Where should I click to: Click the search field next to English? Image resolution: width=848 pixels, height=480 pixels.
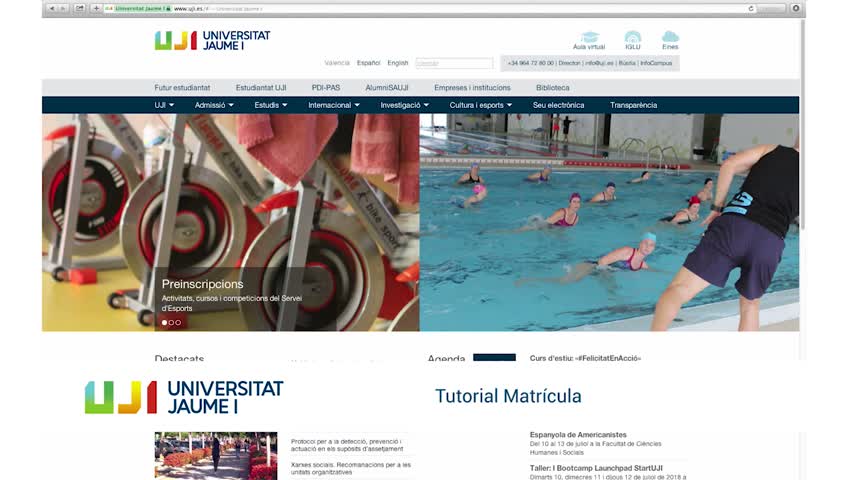454,63
